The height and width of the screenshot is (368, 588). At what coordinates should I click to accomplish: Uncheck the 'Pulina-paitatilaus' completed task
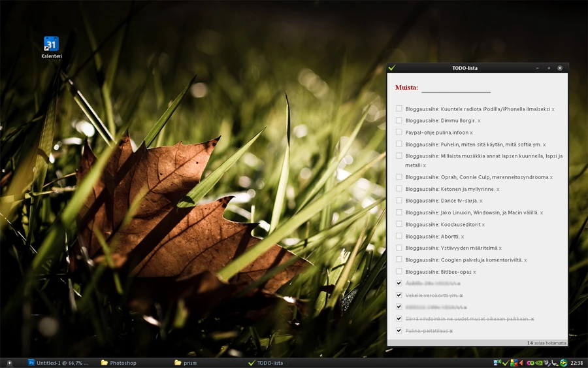(x=399, y=331)
